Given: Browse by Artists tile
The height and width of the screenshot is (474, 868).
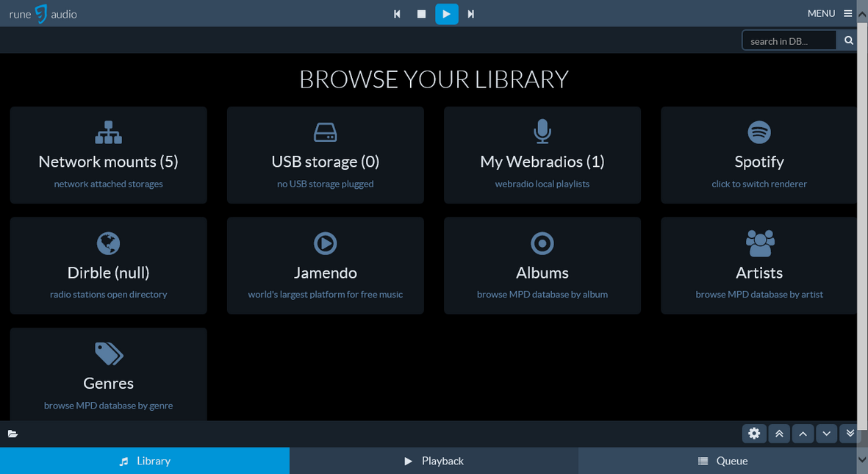Looking at the screenshot, I should [759, 266].
